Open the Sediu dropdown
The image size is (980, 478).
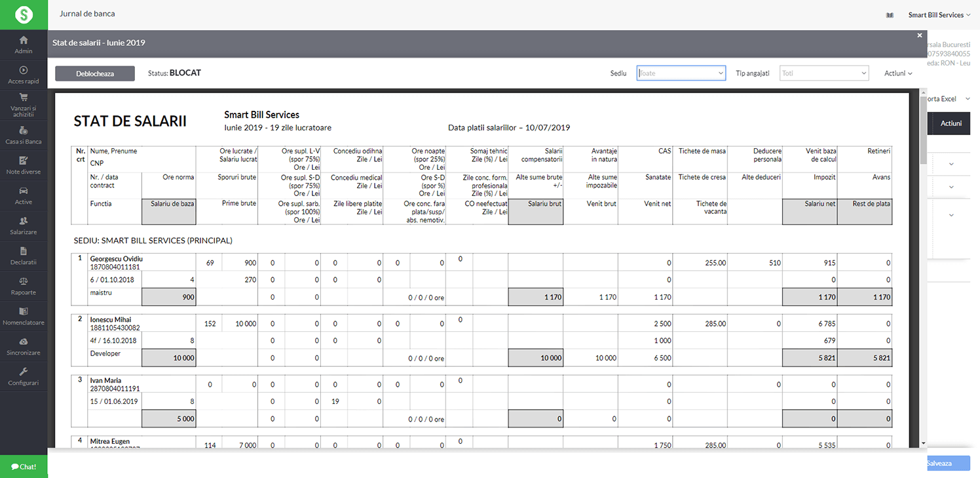tap(681, 73)
